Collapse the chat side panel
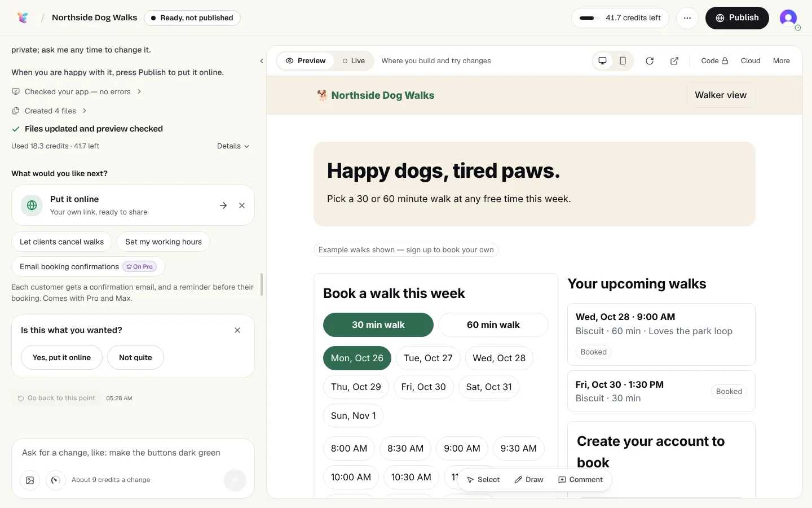The height and width of the screenshot is (508, 812). pyautogui.click(x=262, y=61)
